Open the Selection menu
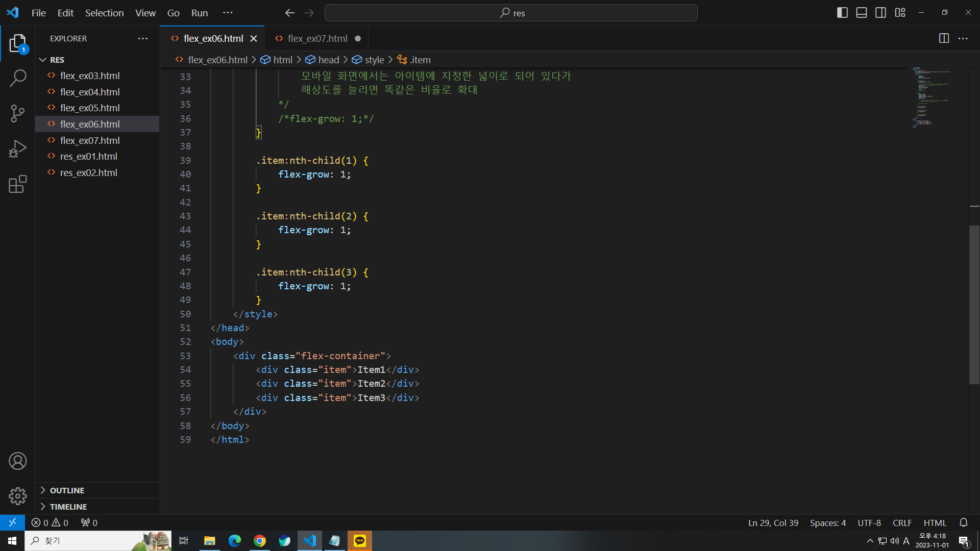980x551 pixels. click(104, 13)
